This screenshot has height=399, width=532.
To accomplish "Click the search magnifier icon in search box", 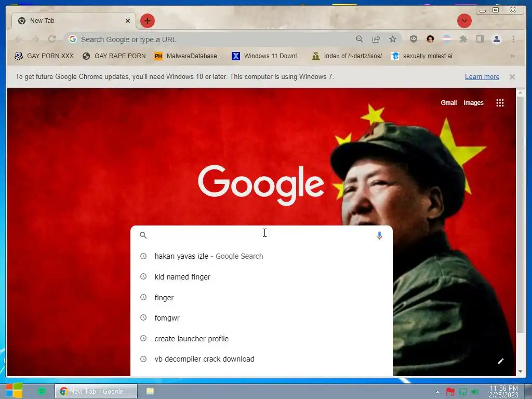I will coord(143,235).
